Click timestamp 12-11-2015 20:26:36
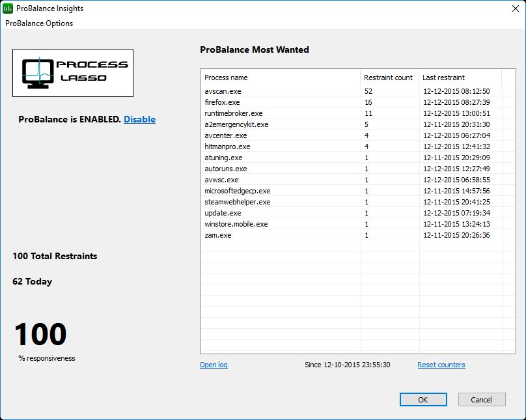Image resolution: width=526 pixels, height=420 pixels. (456, 235)
